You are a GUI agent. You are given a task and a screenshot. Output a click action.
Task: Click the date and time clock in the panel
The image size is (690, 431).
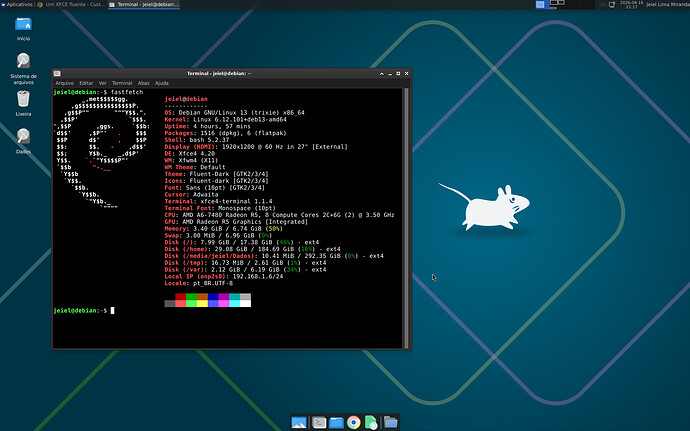click(x=631, y=4)
